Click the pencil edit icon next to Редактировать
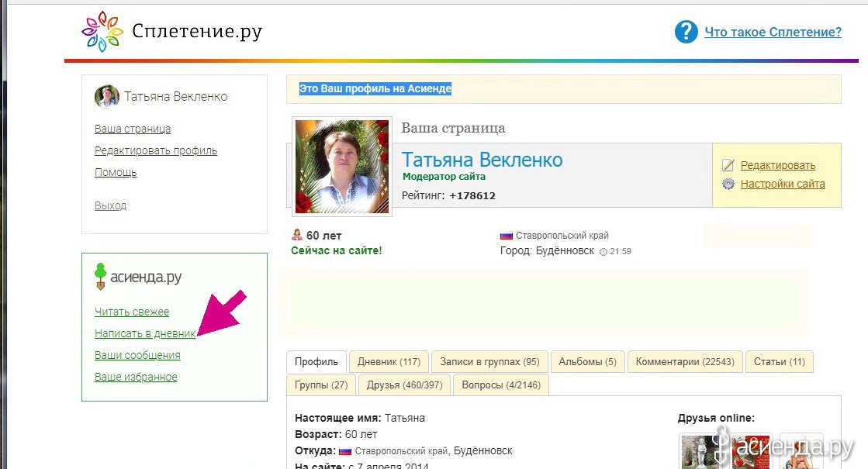Screen dimensions: 868x469 (x=728, y=165)
